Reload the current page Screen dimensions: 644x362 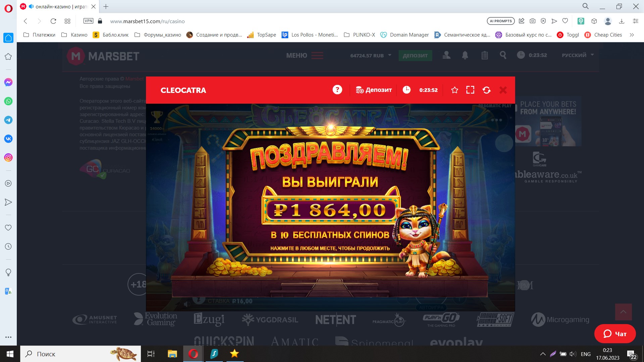pyautogui.click(x=53, y=21)
